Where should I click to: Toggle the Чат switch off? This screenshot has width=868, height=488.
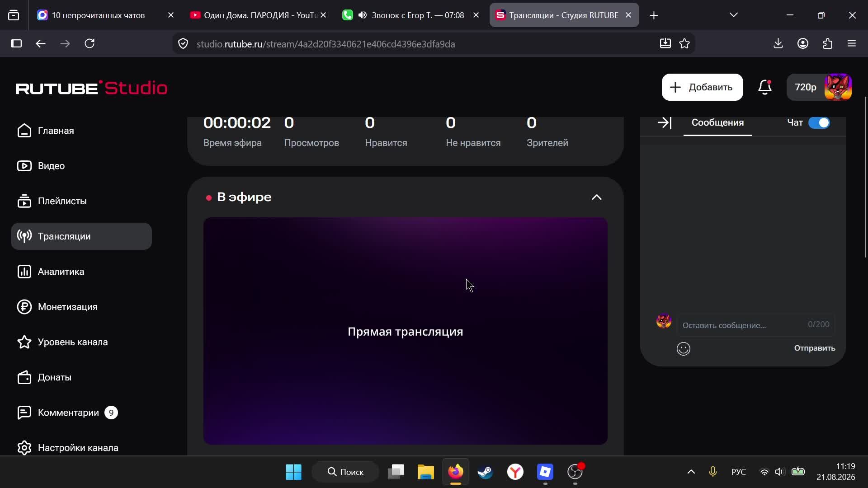pyautogui.click(x=819, y=123)
